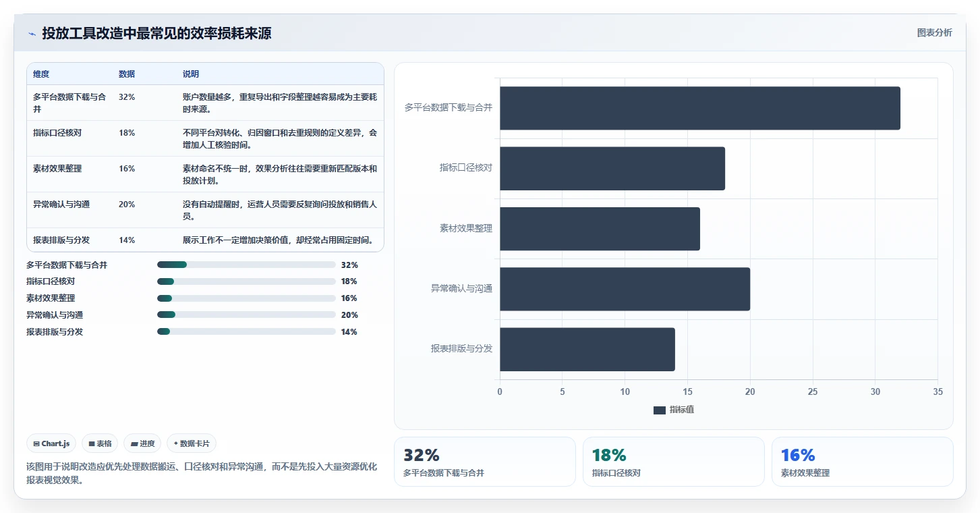Click the x-axis tick label 15
Image resolution: width=980 pixels, height=513 pixels.
(687, 391)
